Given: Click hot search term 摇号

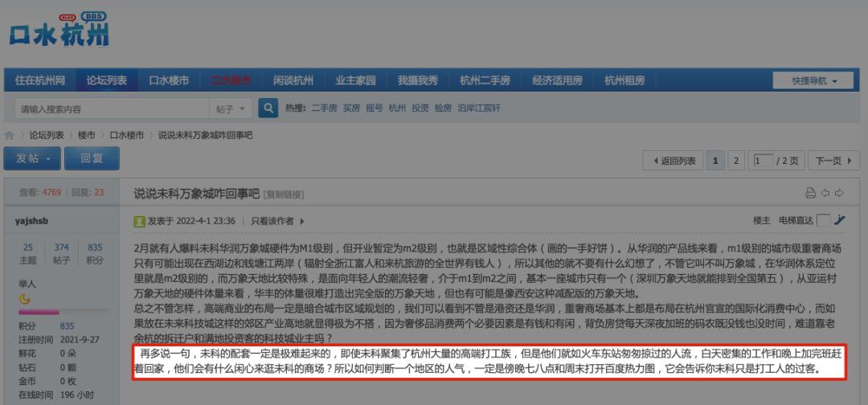Looking at the screenshot, I should [x=375, y=108].
